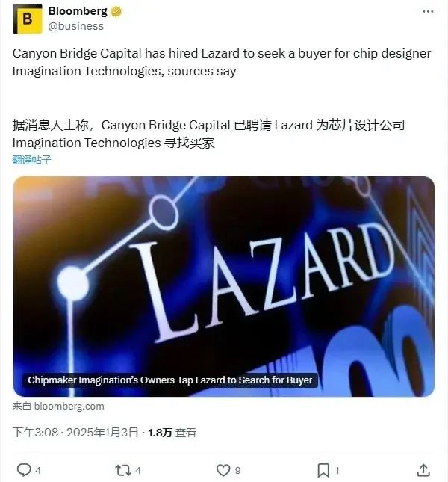Open the 来自 bloomberg.com source link
Viewport: 448px width, 482px height.
58,406
